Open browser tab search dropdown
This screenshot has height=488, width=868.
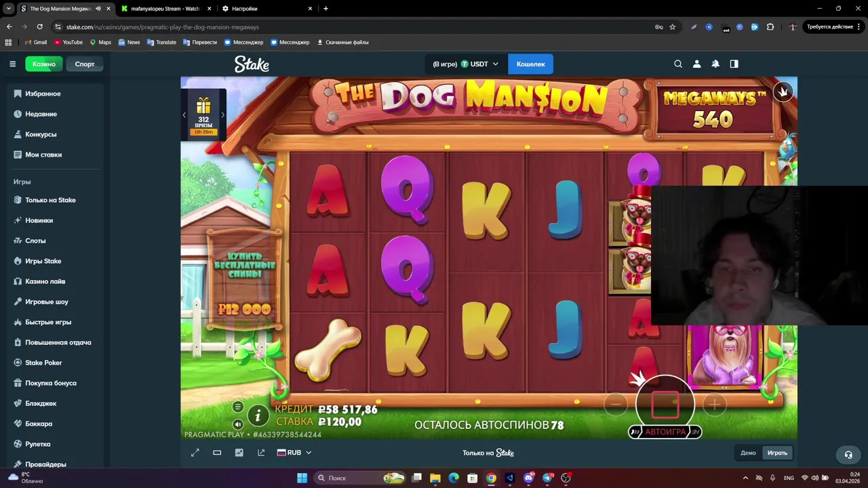9,9
